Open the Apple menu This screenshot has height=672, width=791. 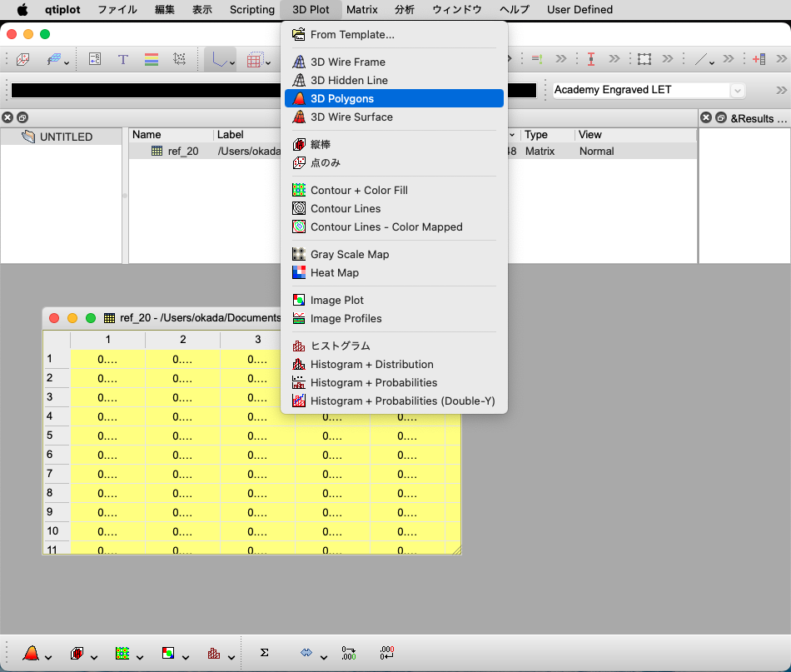point(22,10)
